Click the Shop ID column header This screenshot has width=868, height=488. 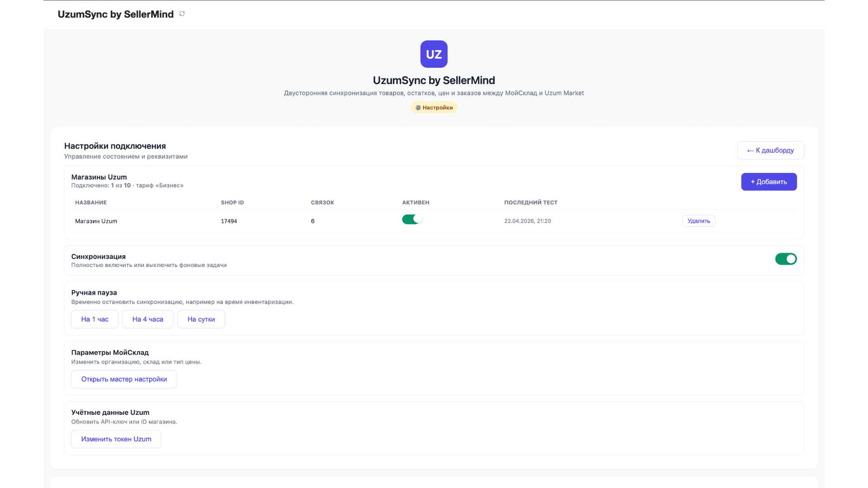click(232, 202)
